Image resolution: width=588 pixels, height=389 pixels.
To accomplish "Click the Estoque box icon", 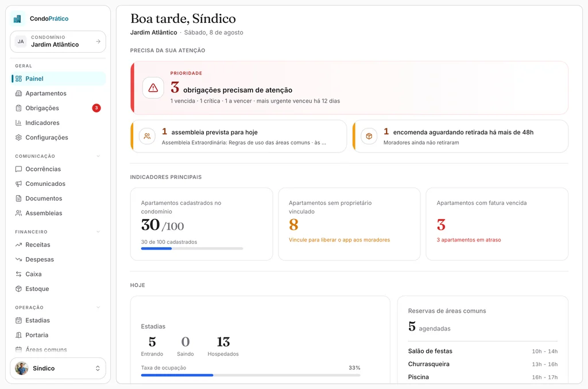I will [x=18, y=289].
